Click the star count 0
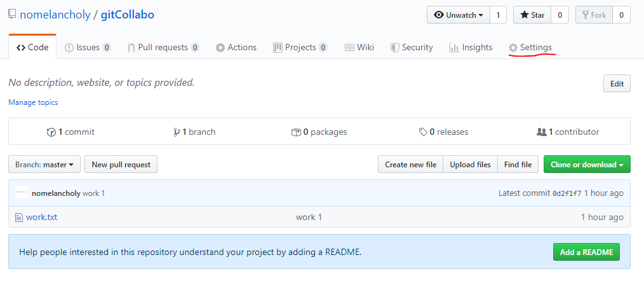This screenshot has height=283, width=644. click(x=560, y=15)
